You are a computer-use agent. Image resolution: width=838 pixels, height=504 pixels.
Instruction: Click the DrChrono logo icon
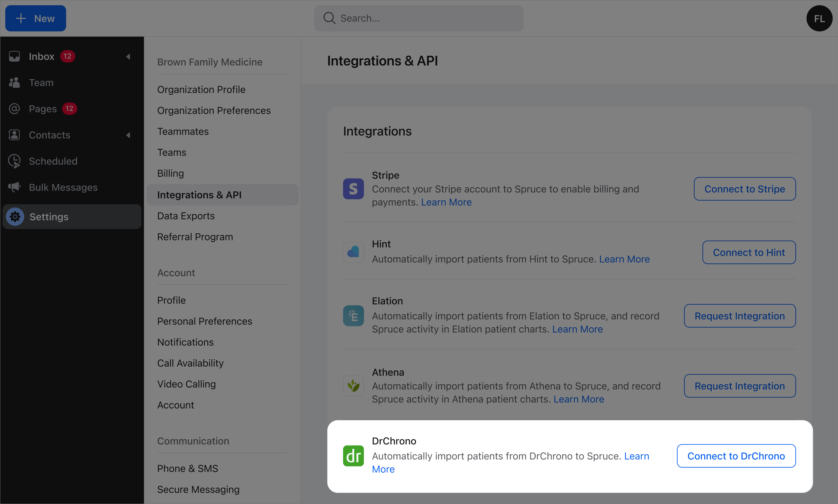tap(353, 456)
